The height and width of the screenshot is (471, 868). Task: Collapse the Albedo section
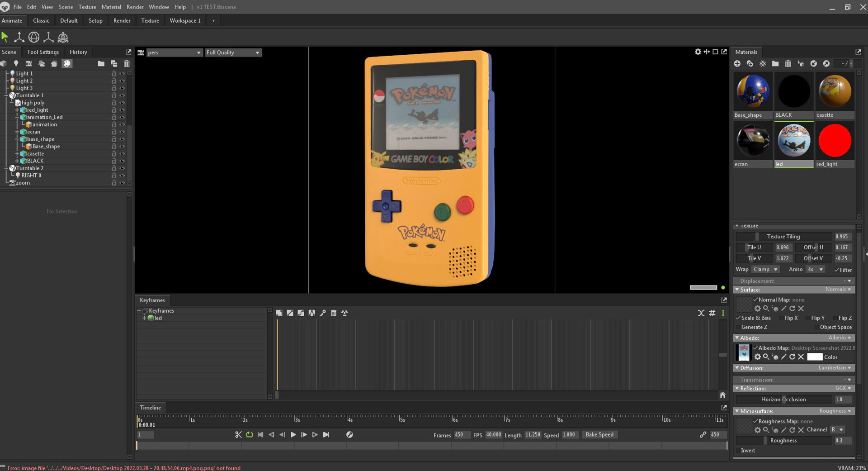coord(737,338)
